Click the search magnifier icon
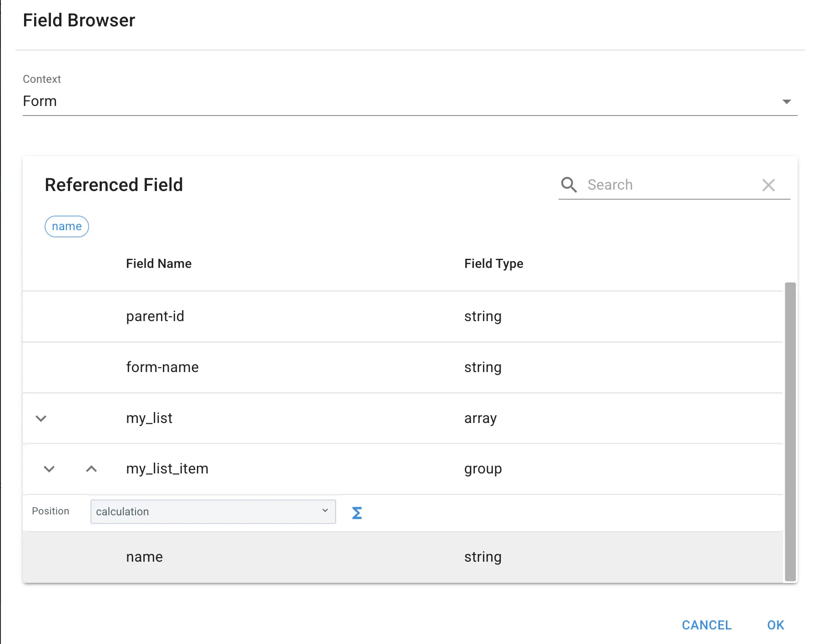Image resolution: width=815 pixels, height=644 pixels. [569, 185]
